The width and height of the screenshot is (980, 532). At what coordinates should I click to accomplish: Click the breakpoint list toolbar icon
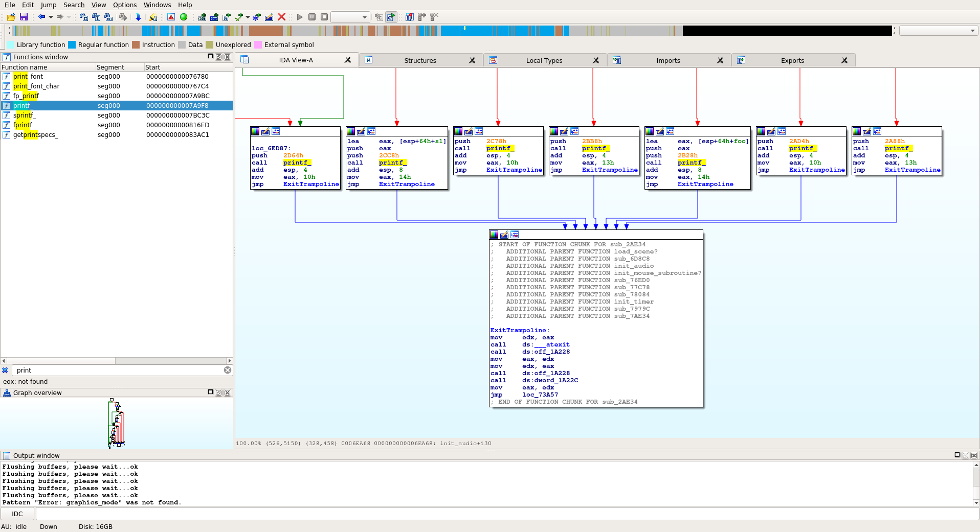[409, 17]
